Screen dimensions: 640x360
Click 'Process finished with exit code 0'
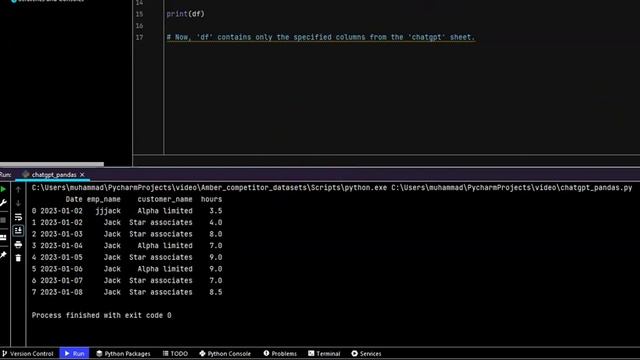(102, 316)
